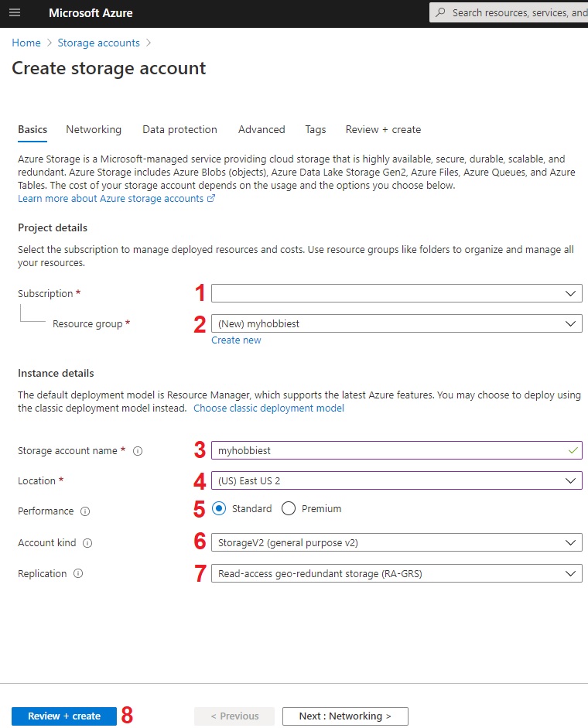
Task: Click info icon next to Account kind
Action: [x=87, y=543]
